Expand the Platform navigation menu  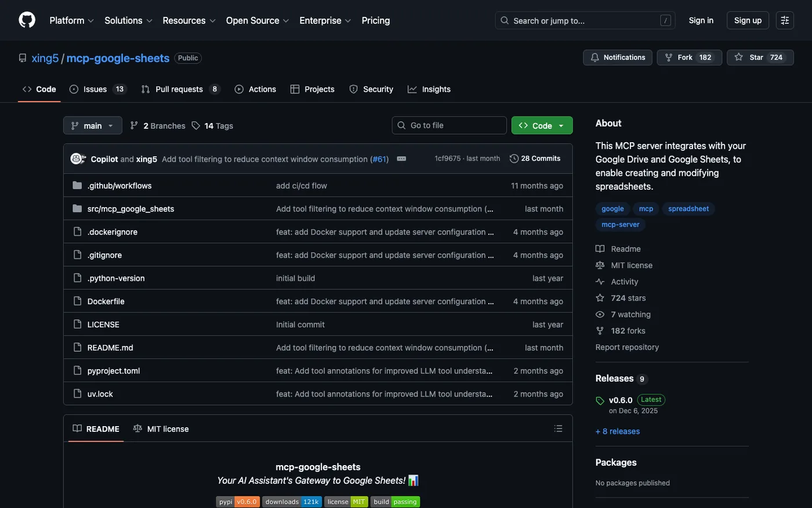pyautogui.click(x=70, y=19)
